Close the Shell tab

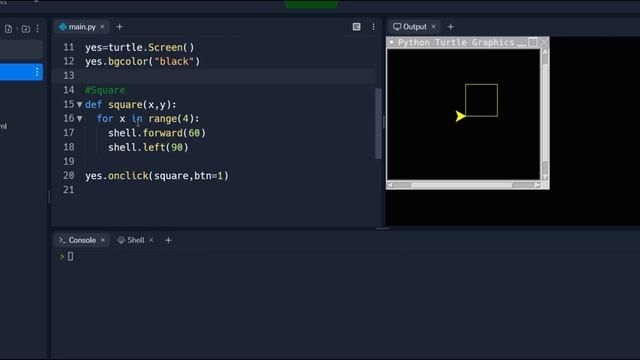pyautogui.click(x=151, y=240)
